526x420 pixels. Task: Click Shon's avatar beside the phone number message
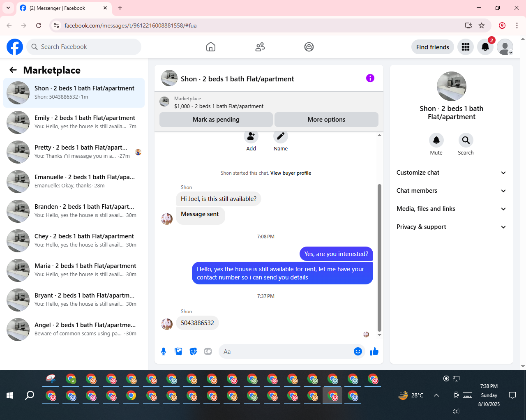[x=167, y=324]
